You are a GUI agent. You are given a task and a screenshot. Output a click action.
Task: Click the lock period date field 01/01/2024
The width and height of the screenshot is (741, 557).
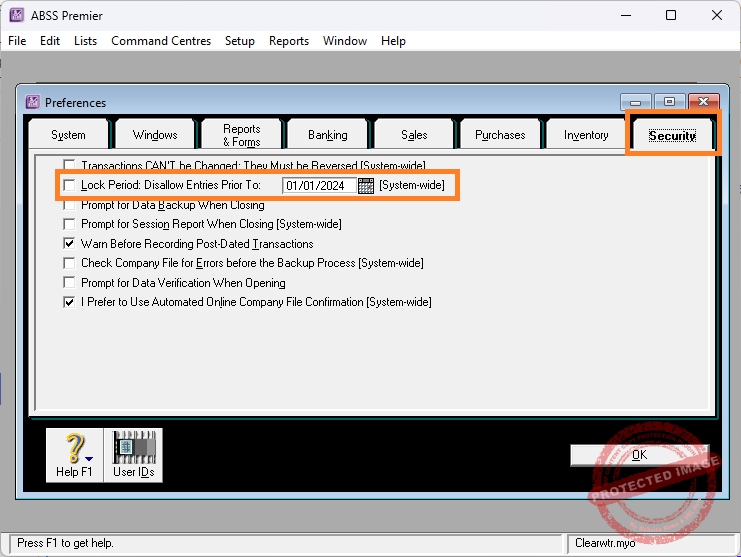[319, 186]
